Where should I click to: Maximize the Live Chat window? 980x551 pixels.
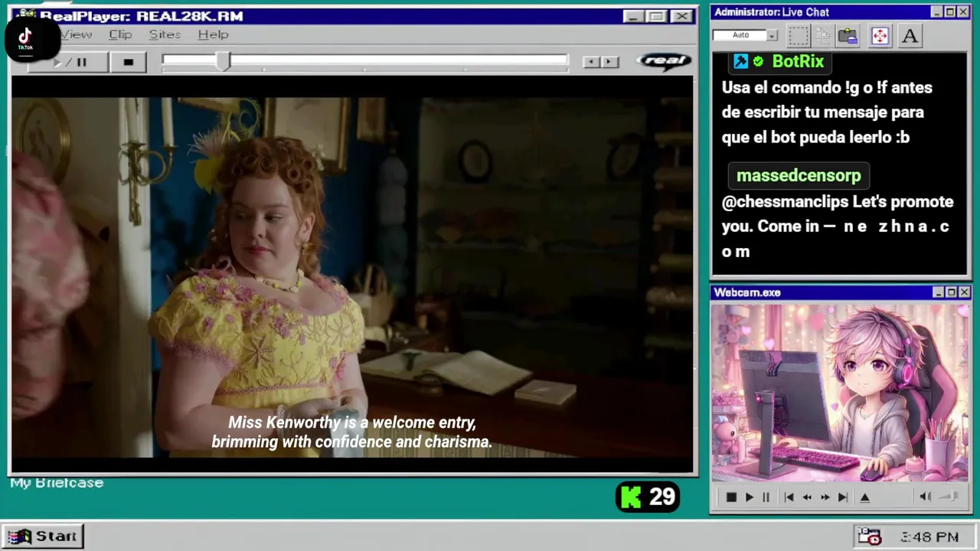point(950,12)
